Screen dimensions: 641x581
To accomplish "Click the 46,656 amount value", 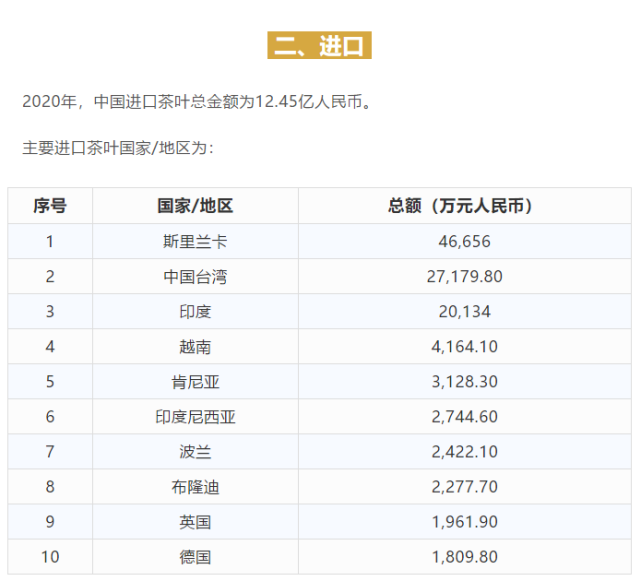I will click(x=464, y=241).
